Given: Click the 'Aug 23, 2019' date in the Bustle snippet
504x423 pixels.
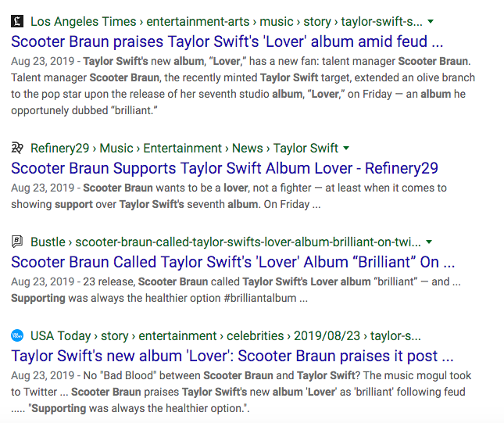Looking at the screenshot, I should (43, 281).
